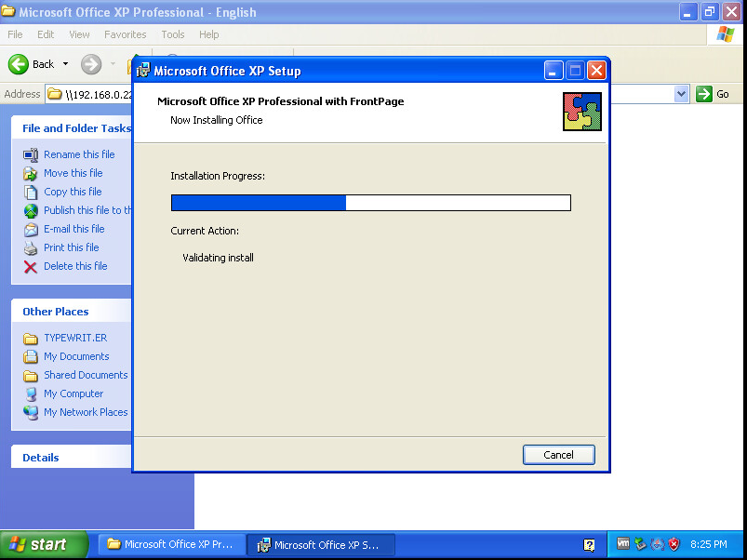Click the My Network Places icon
The image size is (747, 560).
(x=31, y=412)
